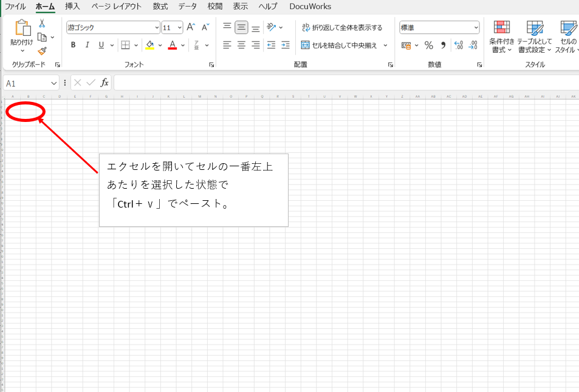Open the font size 11 dropdown
The width and height of the screenshot is (579, 392).
(x=179, y=28)
